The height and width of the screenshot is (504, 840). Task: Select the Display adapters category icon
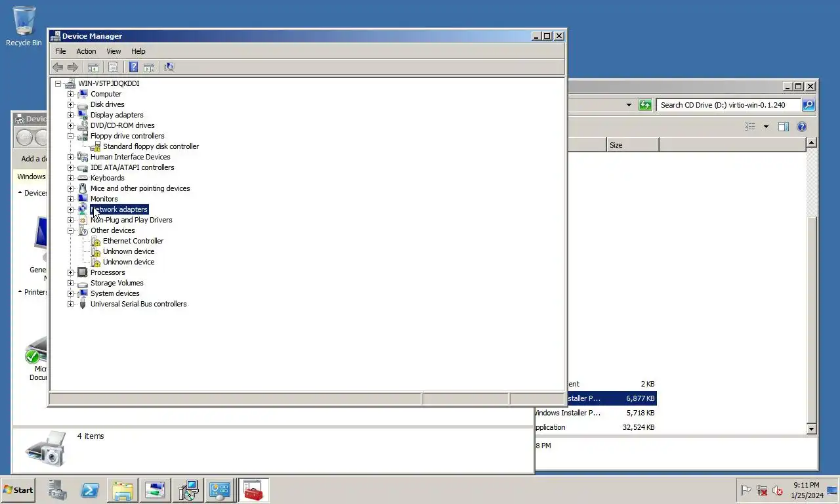coord(83,115)
